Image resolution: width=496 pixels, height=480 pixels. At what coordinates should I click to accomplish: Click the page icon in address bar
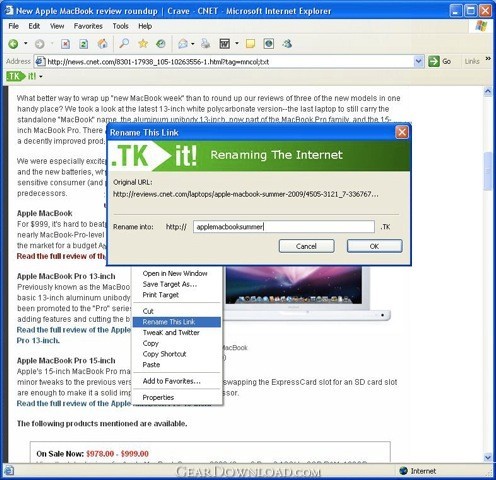tap(40, 61)
